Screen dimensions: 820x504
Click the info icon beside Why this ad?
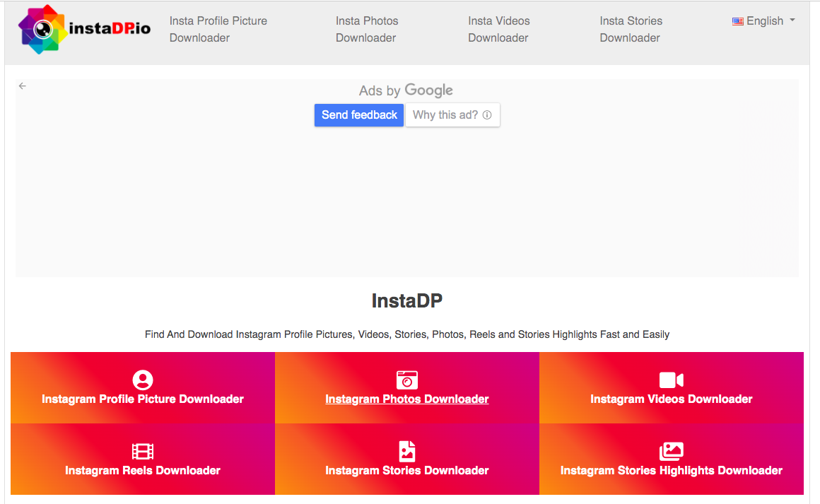[487, 115]
